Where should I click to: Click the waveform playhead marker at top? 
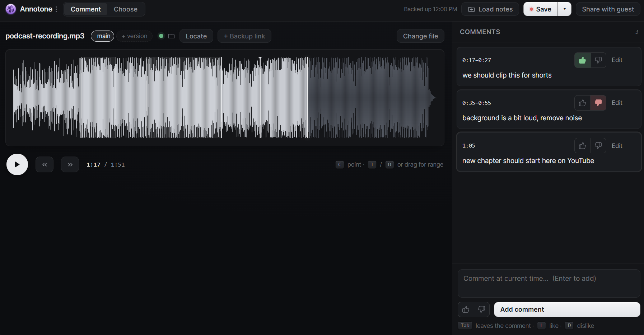(260, 58)
